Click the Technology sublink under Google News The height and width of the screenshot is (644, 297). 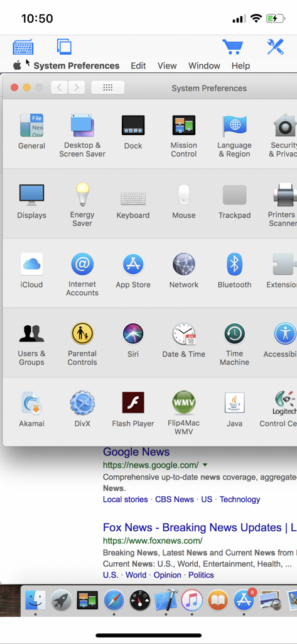tap(240, 499)
